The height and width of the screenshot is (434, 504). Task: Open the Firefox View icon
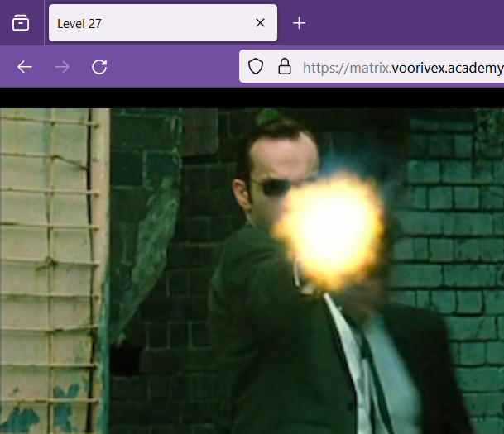point(21,23)
